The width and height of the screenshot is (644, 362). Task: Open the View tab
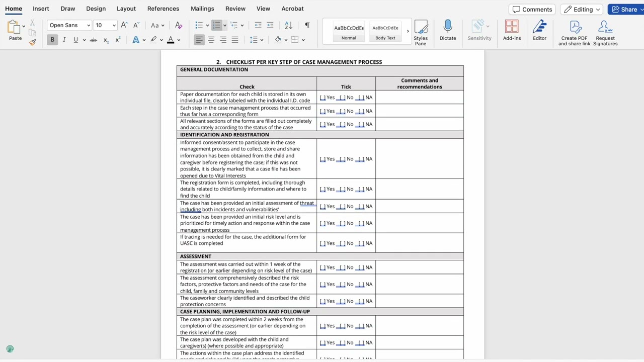click(x=263, y=9)
